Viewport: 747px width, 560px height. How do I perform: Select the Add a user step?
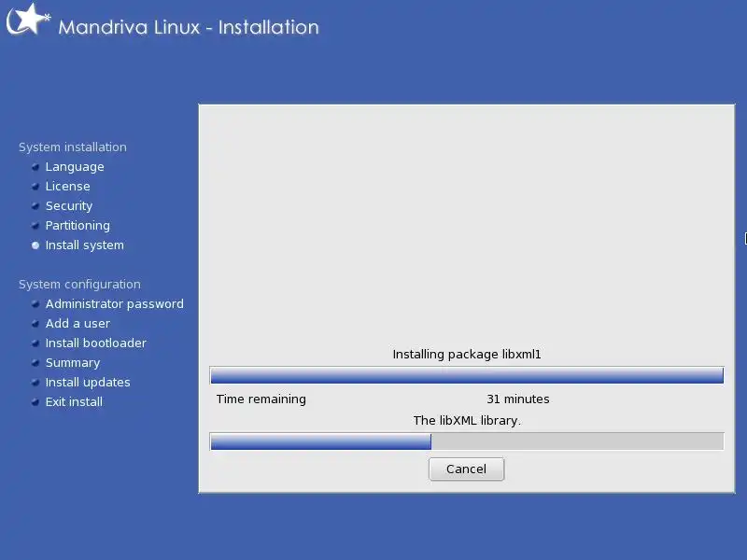click(78, 323)
